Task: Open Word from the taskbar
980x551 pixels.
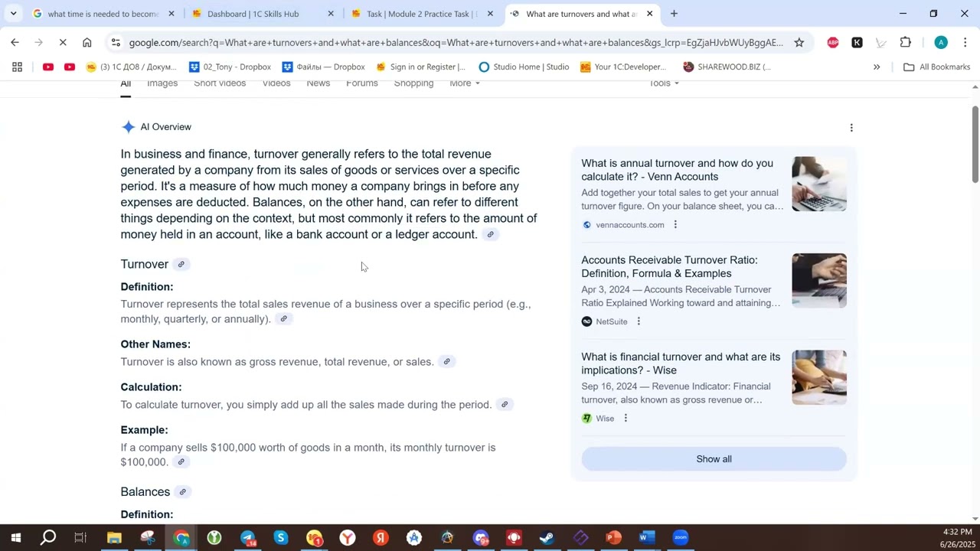Action: [647, 537]
